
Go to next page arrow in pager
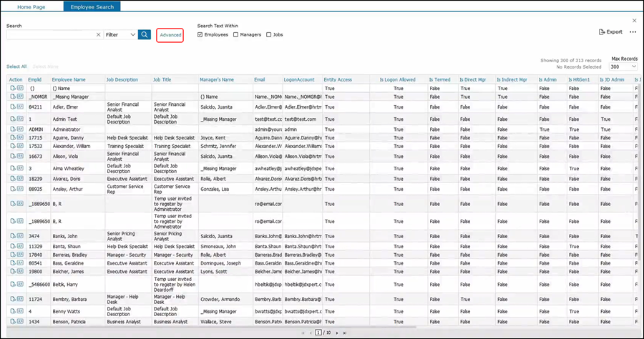(336, 333)
